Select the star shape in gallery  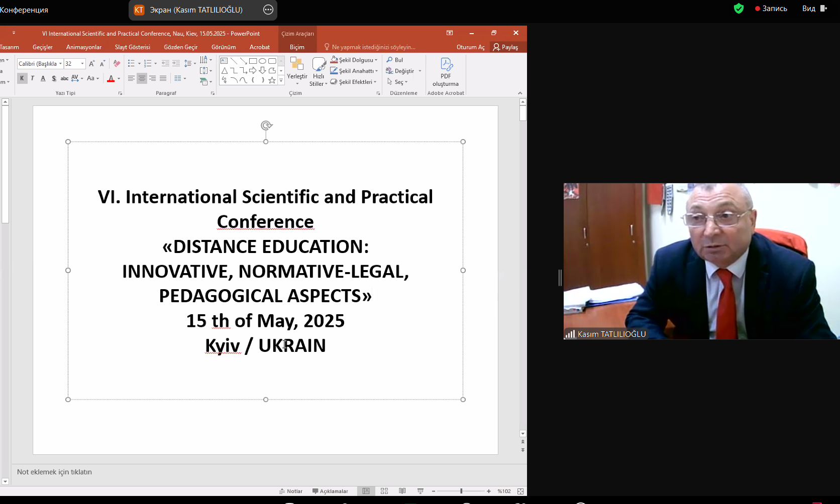[272, 80]
